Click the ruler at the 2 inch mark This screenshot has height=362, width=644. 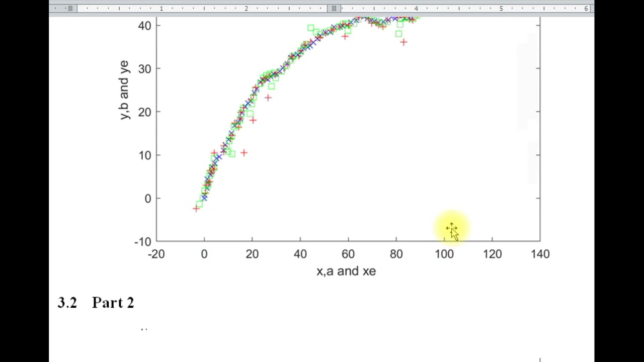coord(246,9)
